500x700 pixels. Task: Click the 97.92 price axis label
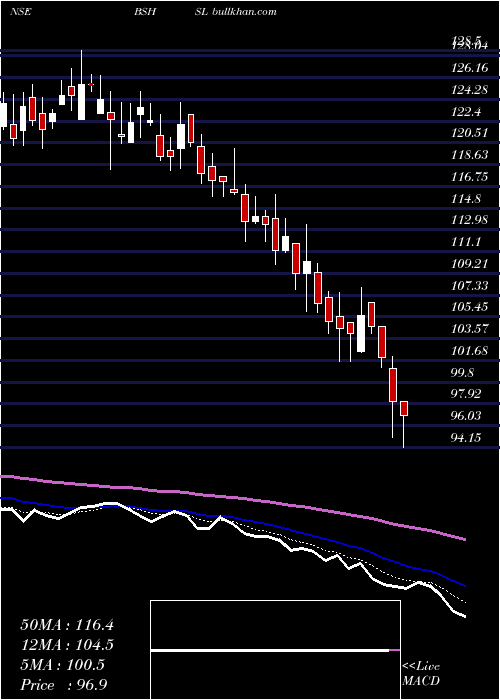point(467,394)
